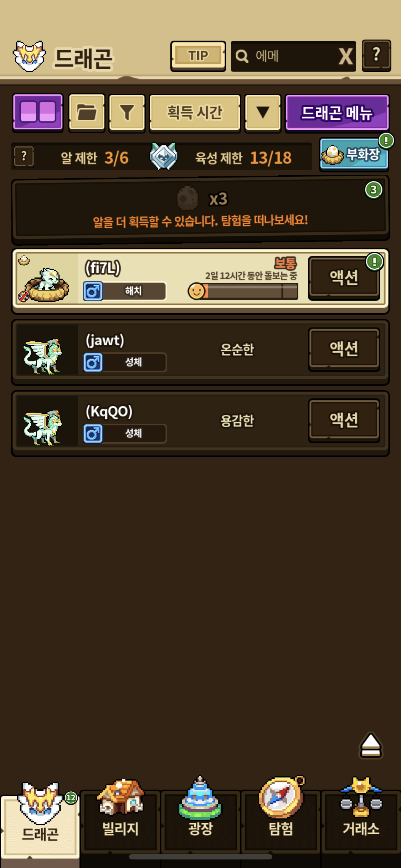This screenshot has width=401, height=868.
Task: Open the 획득 시간 sort dropdown
Action: (195, 113)
